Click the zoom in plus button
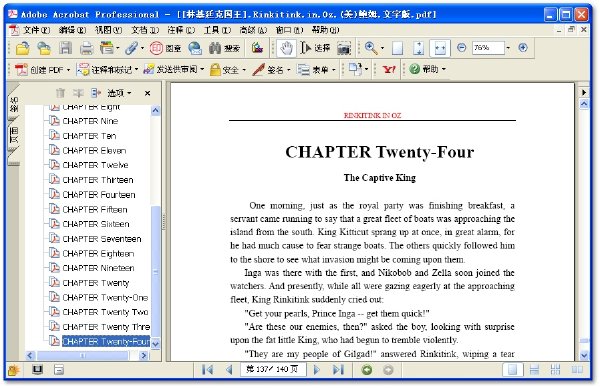600x388 pixels. click(x=523, y=47)
